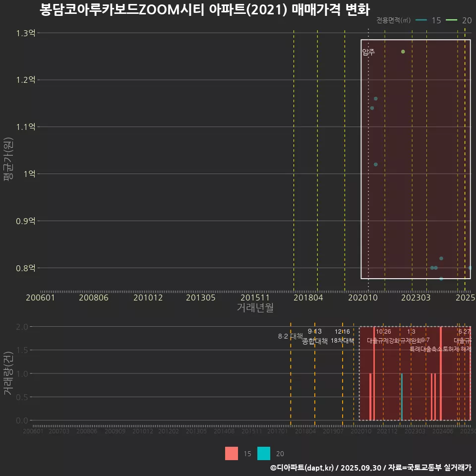Click the chart title text
This screenshot has width=476, height=476.
[204, 10]
